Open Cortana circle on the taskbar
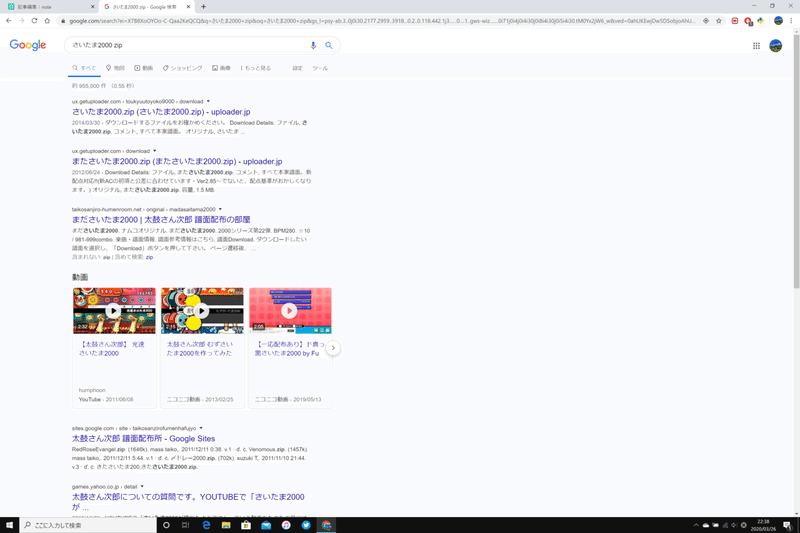The height and width of the screenshot is (533, 800). 166,525
